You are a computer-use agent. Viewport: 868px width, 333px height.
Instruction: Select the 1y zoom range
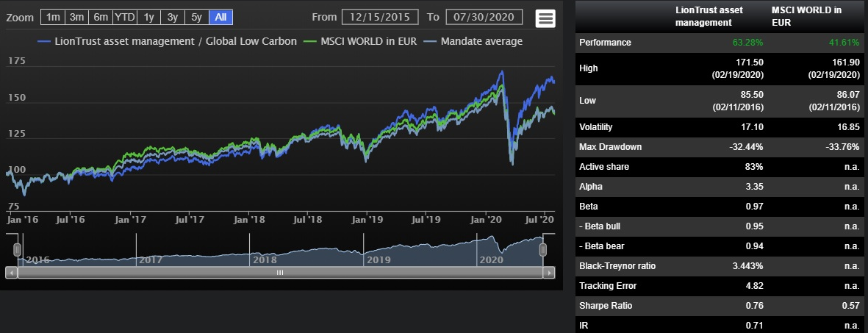(148, 17)
